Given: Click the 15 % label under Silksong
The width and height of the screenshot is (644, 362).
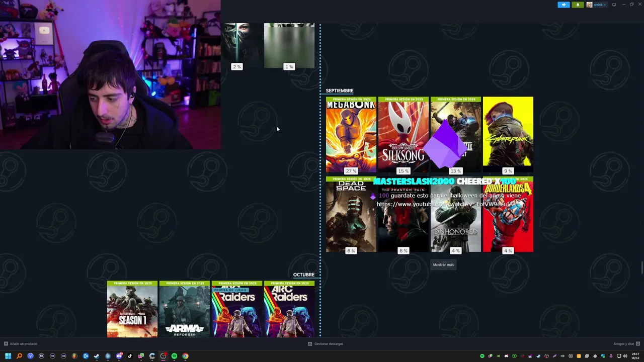Looking at the screenshot, I should 404,171.
